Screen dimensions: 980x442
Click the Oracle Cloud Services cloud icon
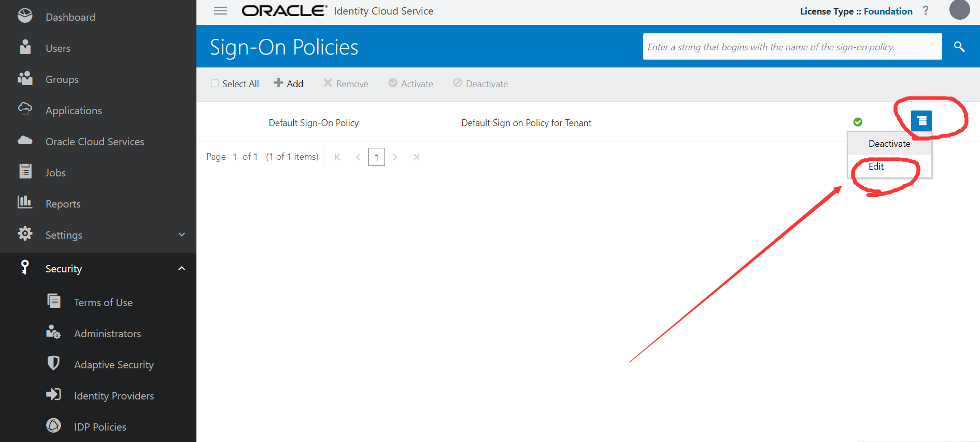click(25, 141)
